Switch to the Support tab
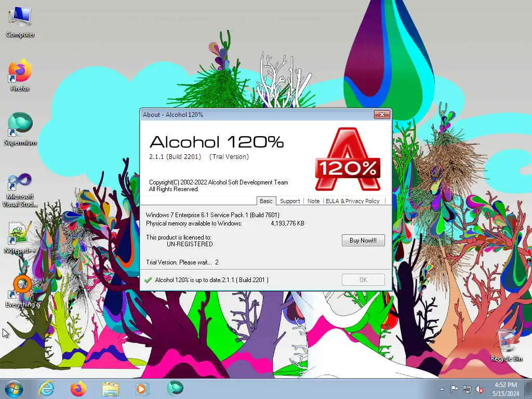Viewport: 532px width, 399px height. coord(290,201)
